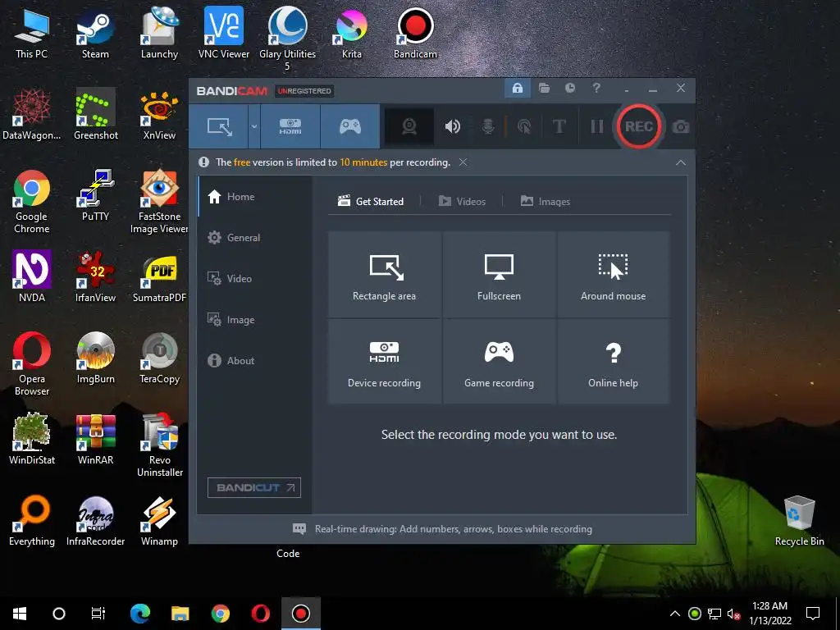Open Microsoft Edge from the taskbar
The width and height of the screenshot is (840, 630).
coord(139,614)
